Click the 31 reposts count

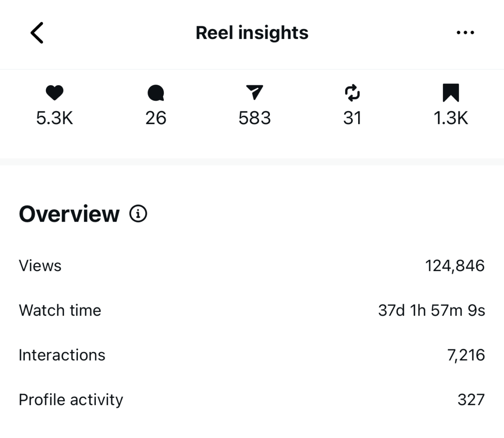click(352, 118)
